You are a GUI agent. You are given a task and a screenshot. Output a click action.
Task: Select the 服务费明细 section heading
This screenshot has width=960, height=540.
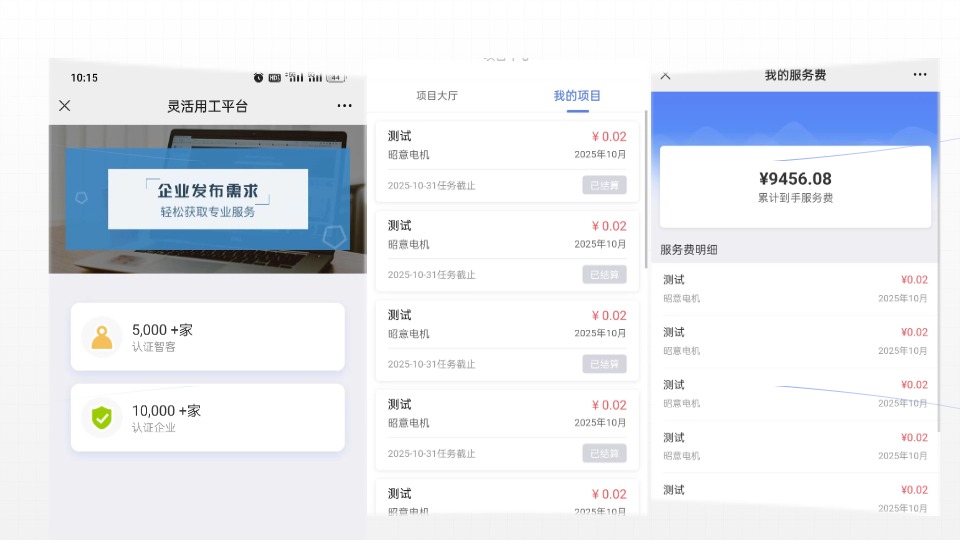pyautogui.click(x=689, y=250)
